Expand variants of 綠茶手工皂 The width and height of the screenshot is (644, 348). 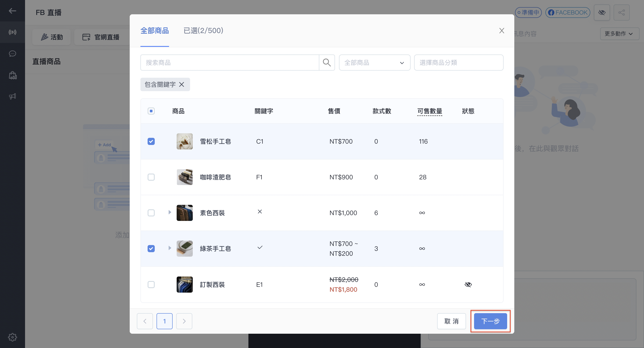(x=170, y=248)
